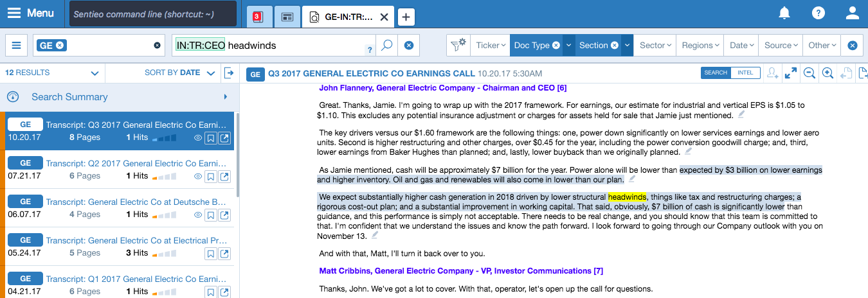Expand Doc Type dropdown arrow

[x=568, y=46]
